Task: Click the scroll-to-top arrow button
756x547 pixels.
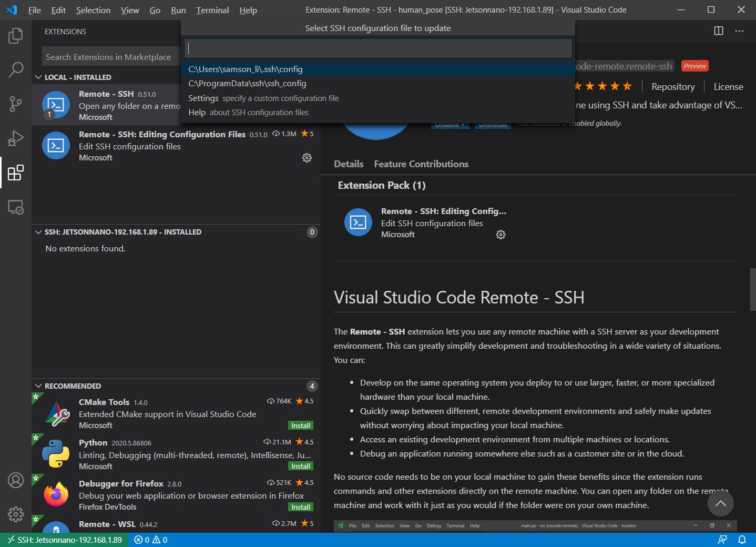Action: [720, 503]
